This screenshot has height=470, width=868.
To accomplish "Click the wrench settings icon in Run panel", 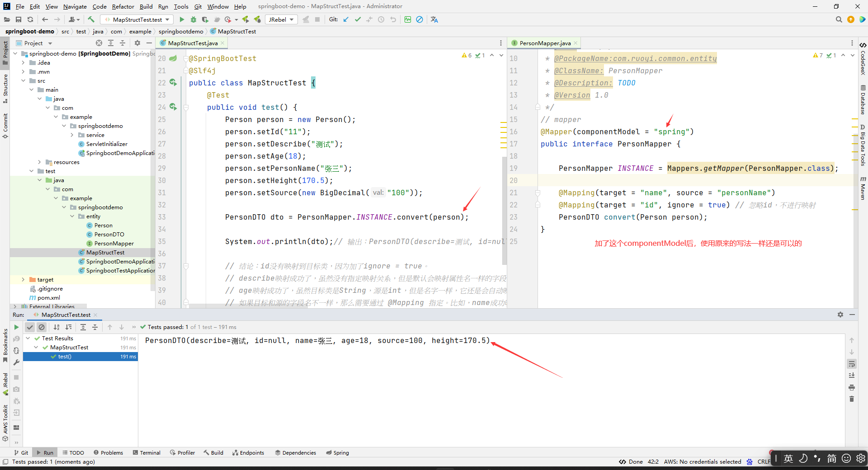I will 16,362.
